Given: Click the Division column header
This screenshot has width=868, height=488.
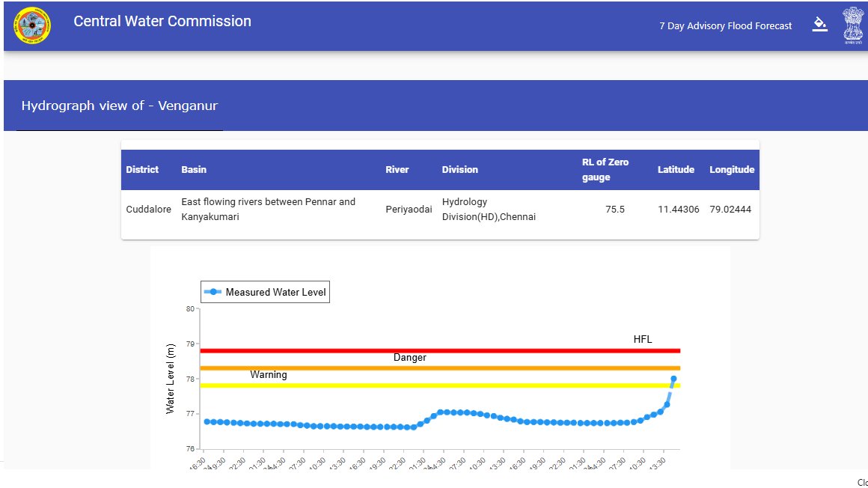Looking at the screenshot, I should coord(459,169).
